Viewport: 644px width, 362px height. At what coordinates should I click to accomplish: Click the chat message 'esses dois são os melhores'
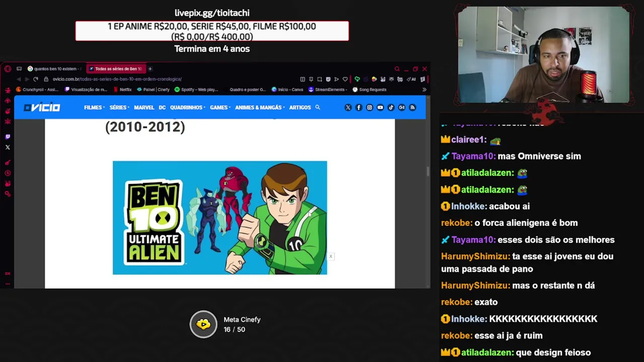pyautogui.click(x=556, y=240)
